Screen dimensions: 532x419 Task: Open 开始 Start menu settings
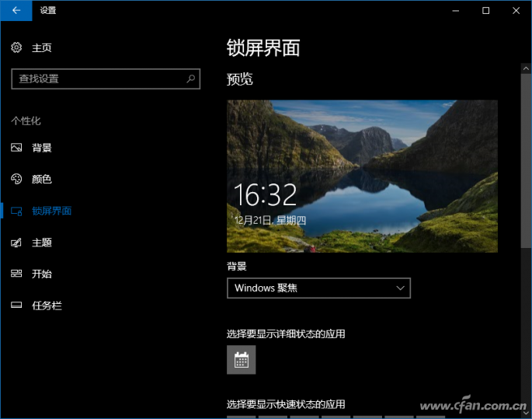pyautogui.click(x=41, y=274)
